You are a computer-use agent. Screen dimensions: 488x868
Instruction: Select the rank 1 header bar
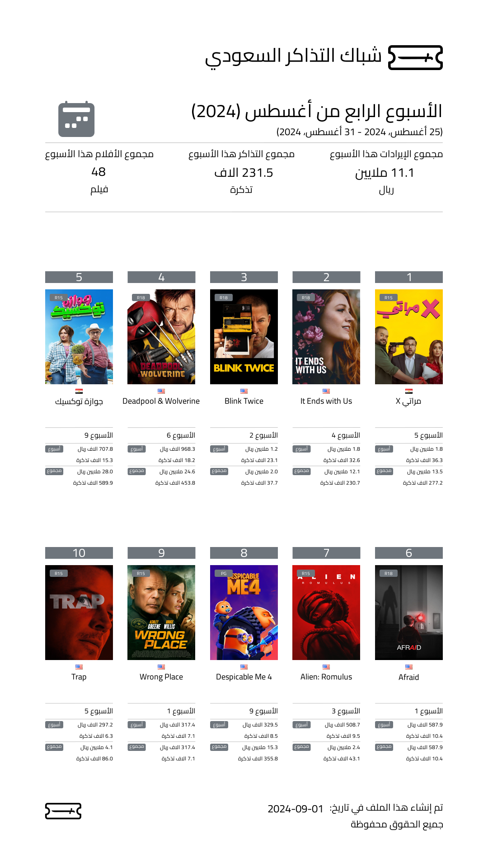tap(409, 277)
